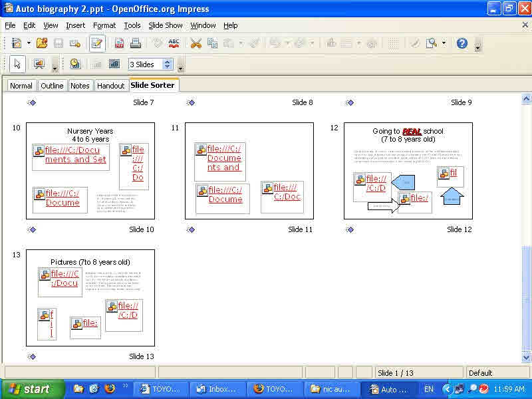This screenshot has width=532, height=399.
Task: Click the vertical scrollbar up arrow
Action: tap(526, 98)
